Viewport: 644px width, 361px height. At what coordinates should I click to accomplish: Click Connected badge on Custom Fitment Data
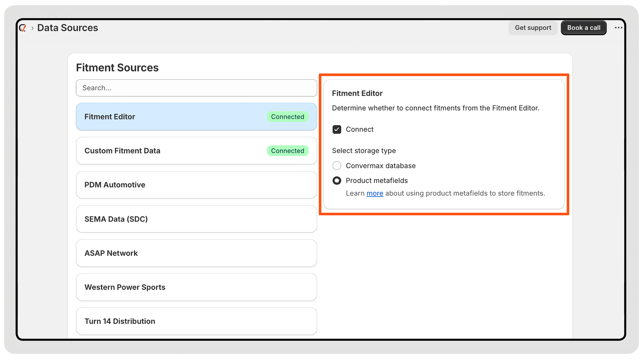point(287,151)
